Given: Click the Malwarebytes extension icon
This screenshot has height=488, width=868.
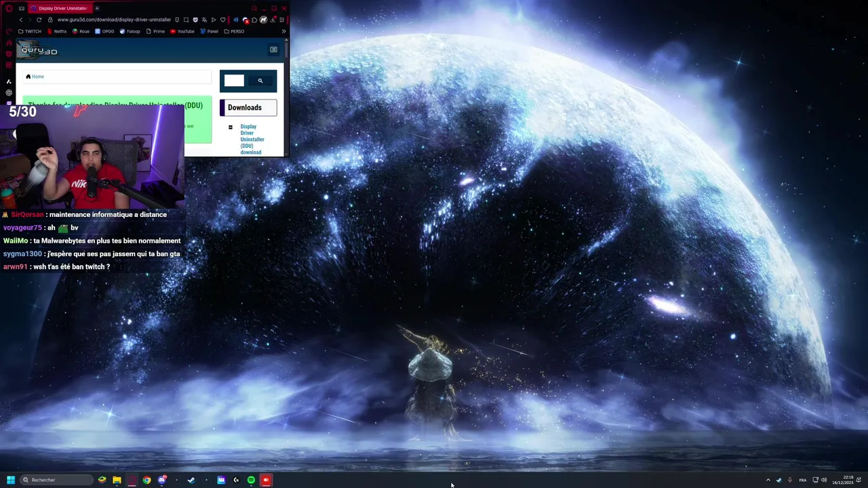Looking at the screenshot, I should 263,20.
